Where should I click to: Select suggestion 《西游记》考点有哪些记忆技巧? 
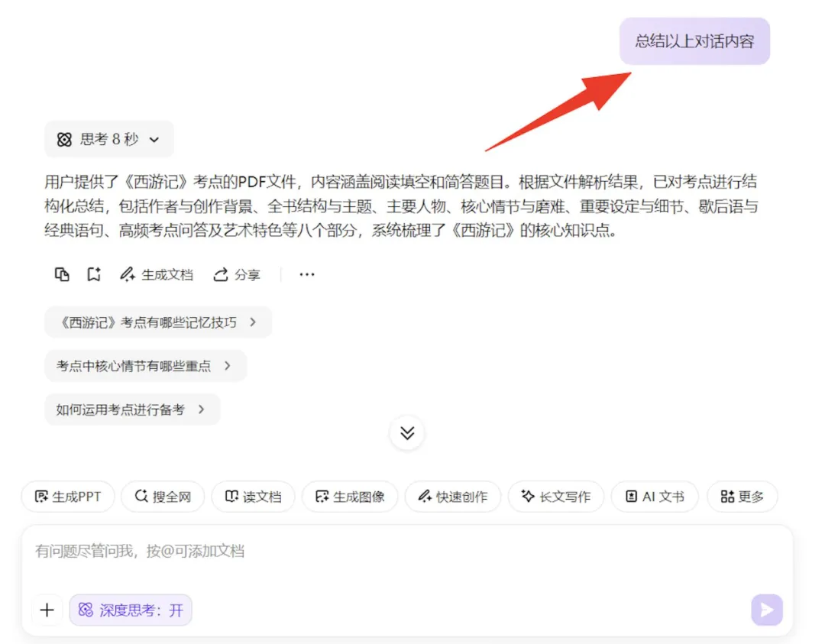[x=158, y=322]
